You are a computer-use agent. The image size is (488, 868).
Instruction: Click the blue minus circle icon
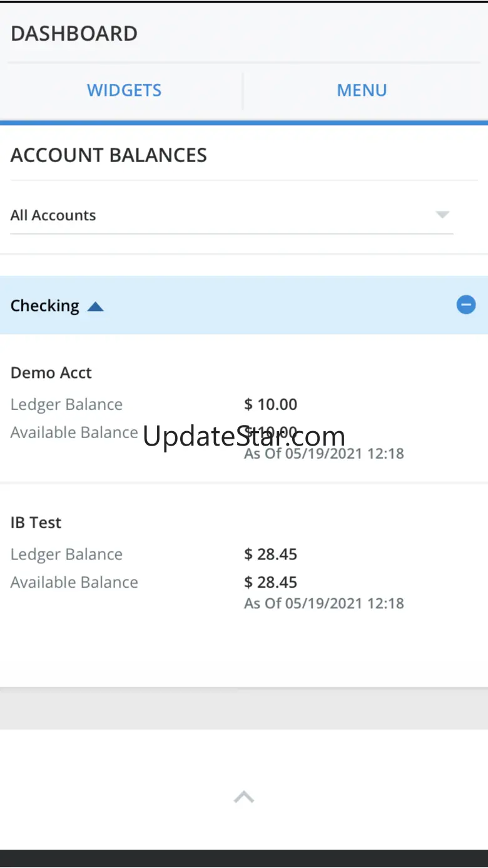point(465,305)
